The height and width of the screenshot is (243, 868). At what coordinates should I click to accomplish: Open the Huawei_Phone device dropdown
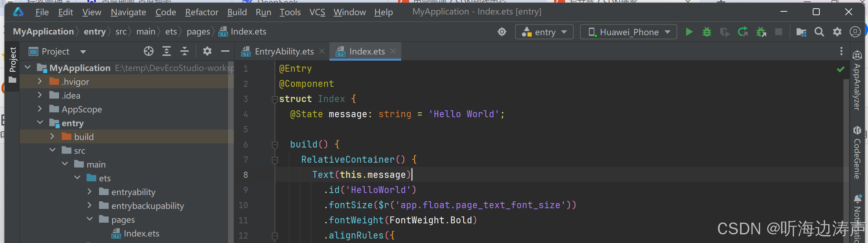coord(628,32)
